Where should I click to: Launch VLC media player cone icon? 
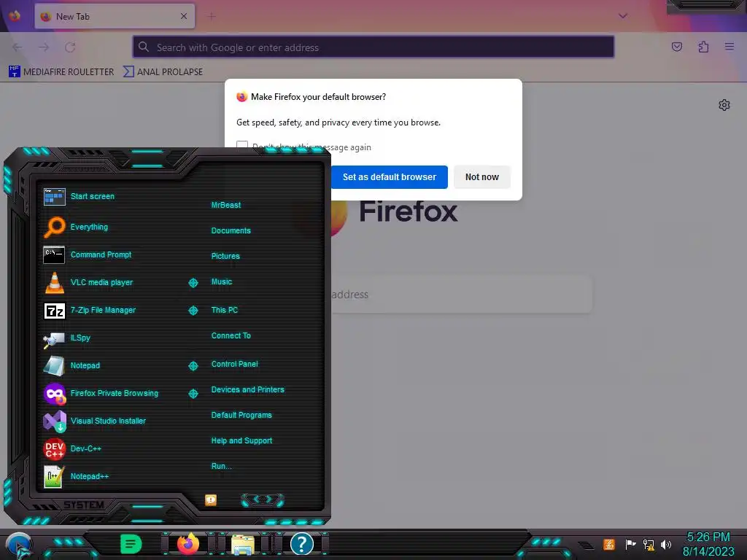(54, 282)
